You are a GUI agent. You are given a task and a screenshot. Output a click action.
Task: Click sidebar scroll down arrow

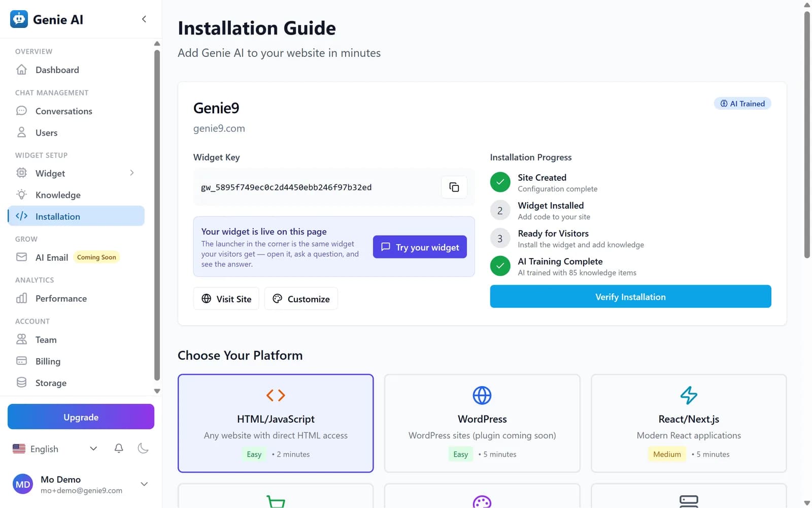157,391
